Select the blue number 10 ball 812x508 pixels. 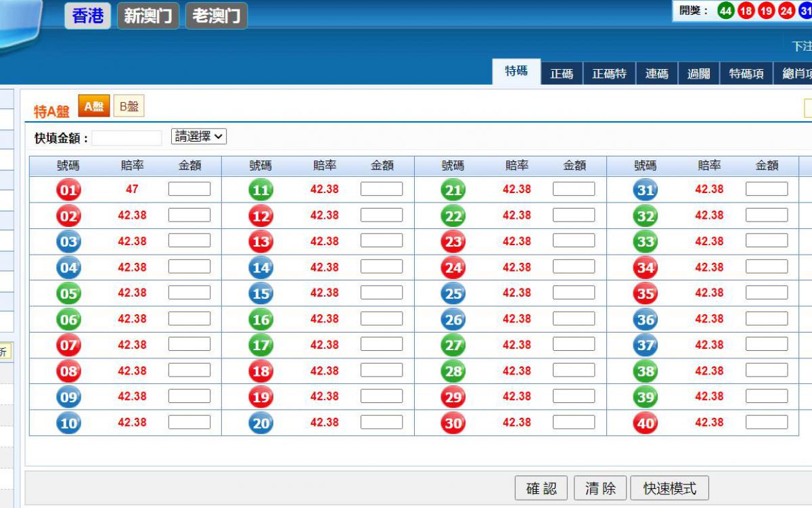click(68, 423)
